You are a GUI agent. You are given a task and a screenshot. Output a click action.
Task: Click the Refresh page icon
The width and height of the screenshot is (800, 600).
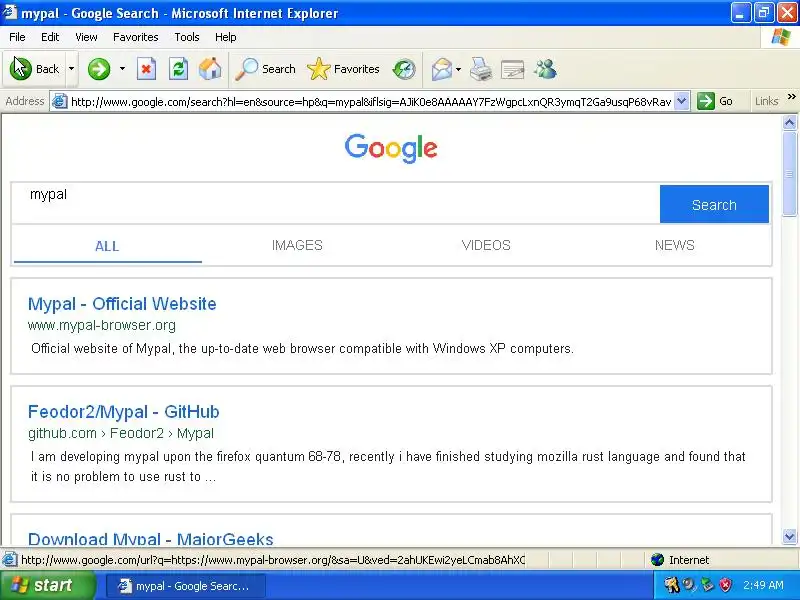(178, 69)
